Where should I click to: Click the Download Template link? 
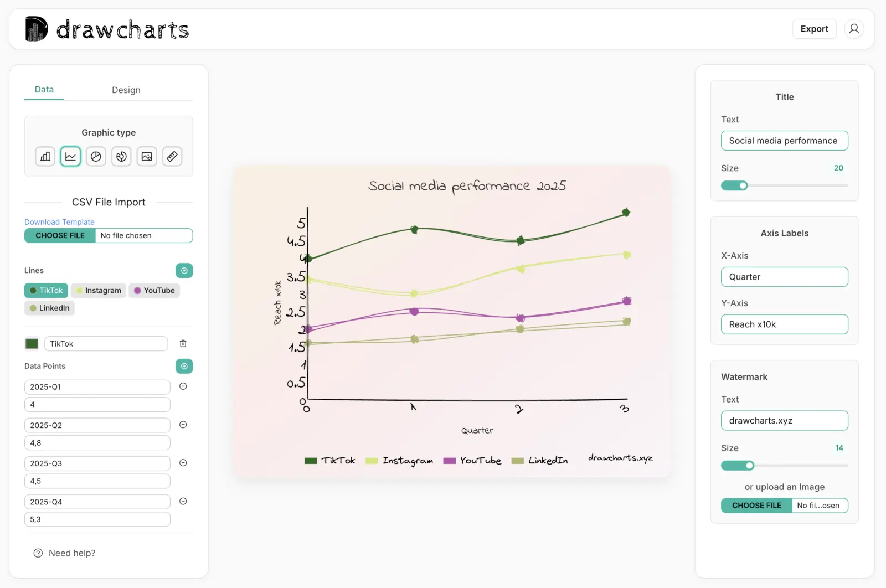pos(59,221)
